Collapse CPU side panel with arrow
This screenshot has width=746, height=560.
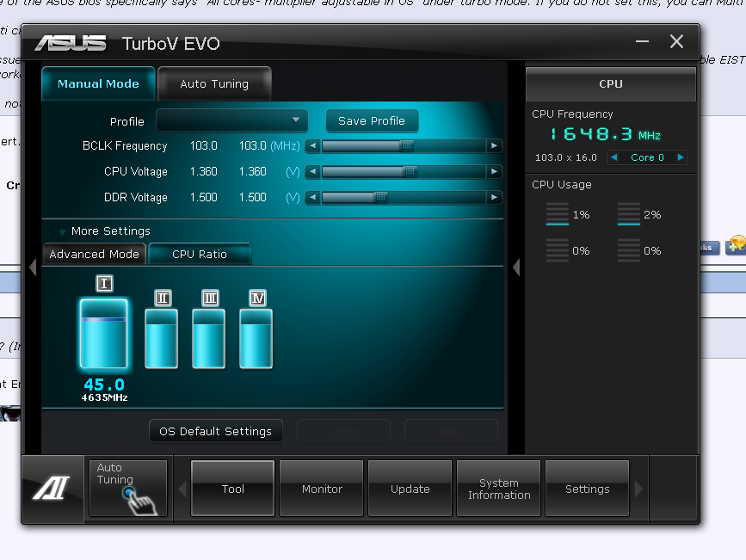point(516,267)
